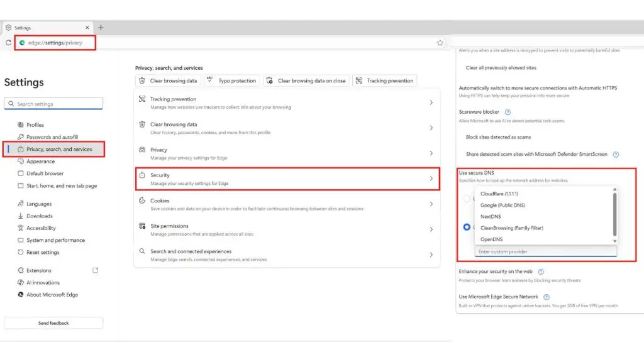Click the Search settings input field
Image resolution: width=644 pixels, height=362 pixels.
53,104
